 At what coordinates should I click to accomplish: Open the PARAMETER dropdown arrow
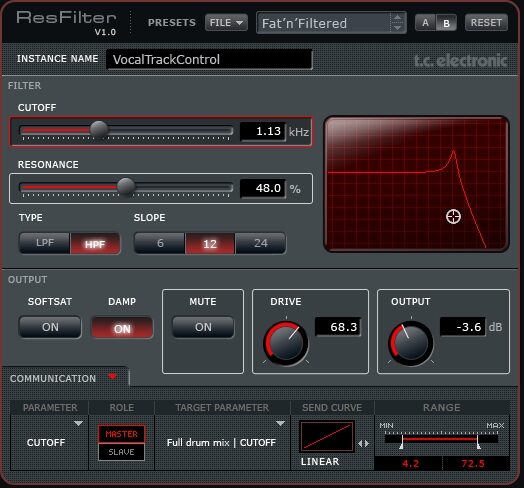click(79, 423)
